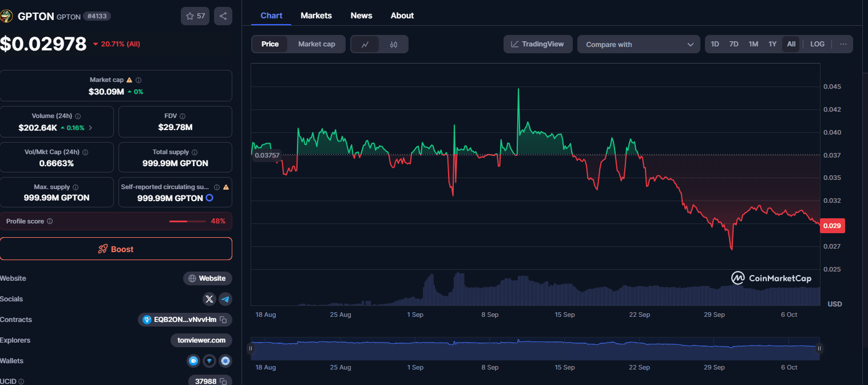Toggle the chart to Market cap
868x385 pixels.
tap(316, 44)
